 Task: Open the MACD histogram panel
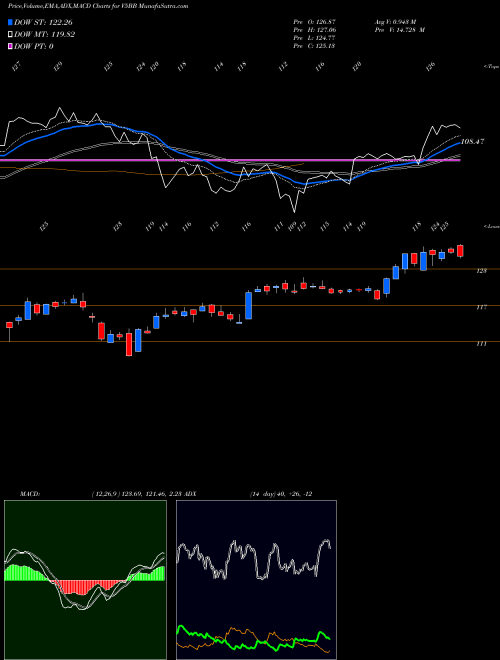coord(85,580)
